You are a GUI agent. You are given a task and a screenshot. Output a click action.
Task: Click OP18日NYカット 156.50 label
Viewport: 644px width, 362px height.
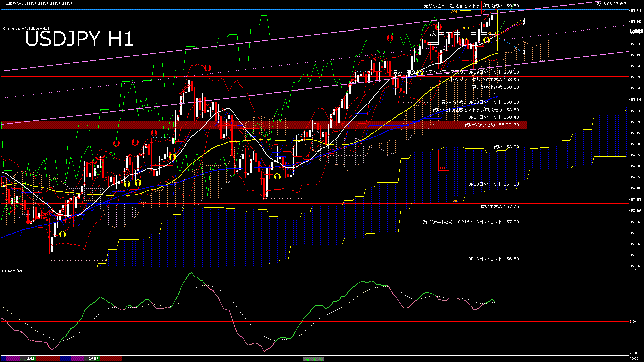pyautogui.click(x=493, y=259)
